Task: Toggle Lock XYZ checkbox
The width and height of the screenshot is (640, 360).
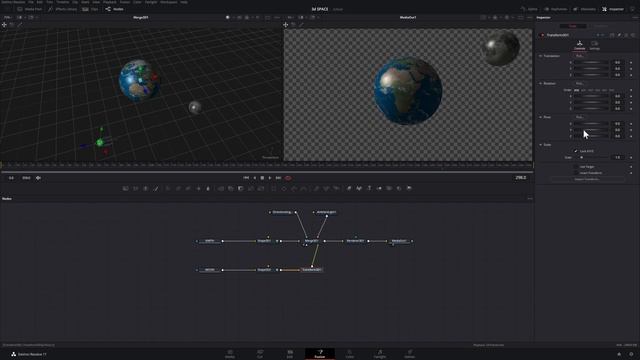Action: pos(576,151)
